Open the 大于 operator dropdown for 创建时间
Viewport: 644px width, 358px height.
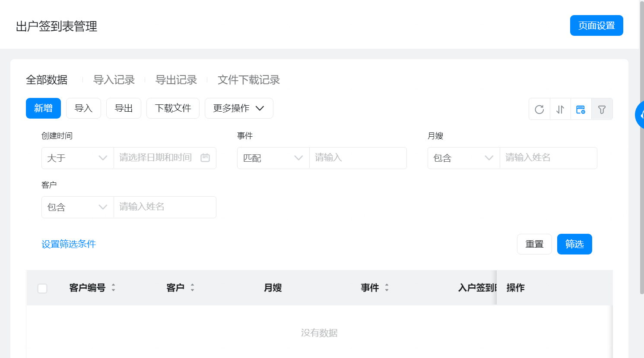click(78, 158)
